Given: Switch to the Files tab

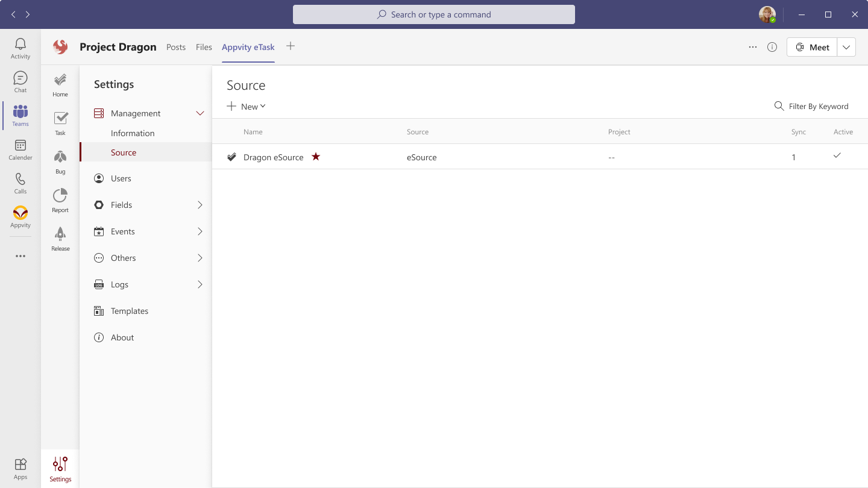Looking at the screenshot, I should [x=204, y=47].
